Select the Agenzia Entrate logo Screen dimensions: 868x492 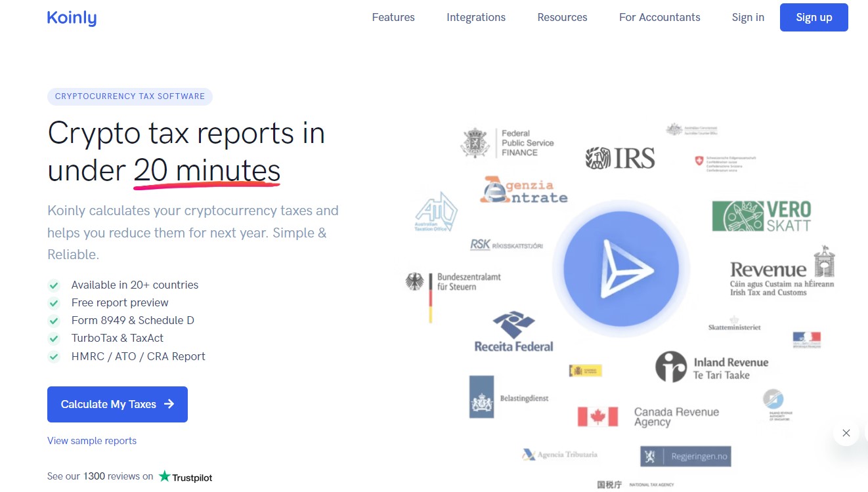pyautogui.click(x=523, y=190)
